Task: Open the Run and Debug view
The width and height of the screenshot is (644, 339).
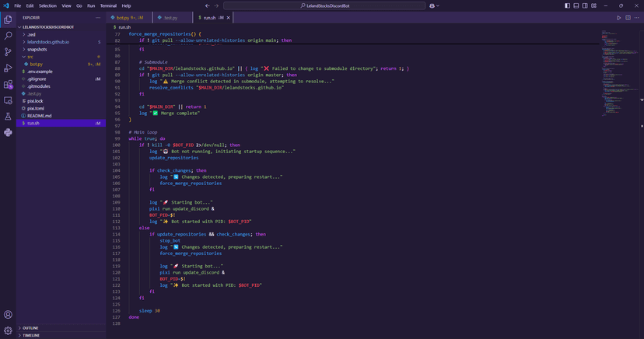Action: coord(8,68)
